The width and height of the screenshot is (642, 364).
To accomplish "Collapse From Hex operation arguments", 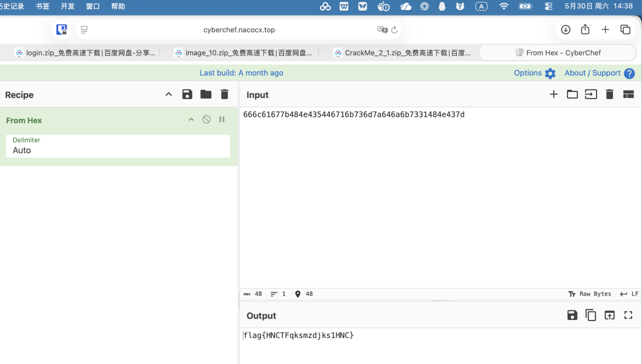I will click(x=191, y=119).
